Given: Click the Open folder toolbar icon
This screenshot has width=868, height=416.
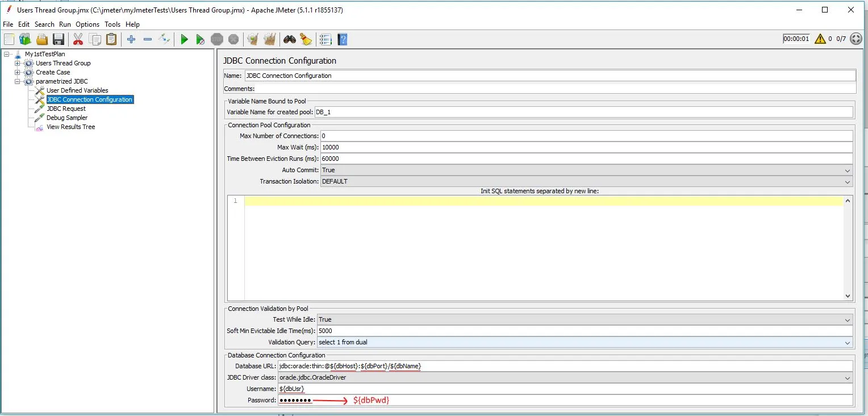Looking at the screenshot, I should pyautogui.click(x=42, y=39).
